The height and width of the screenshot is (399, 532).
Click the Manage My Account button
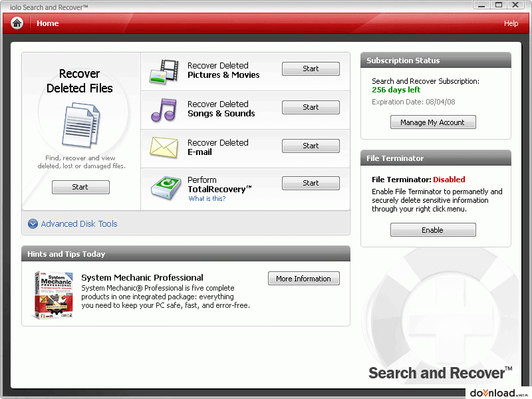click(433, 122)
